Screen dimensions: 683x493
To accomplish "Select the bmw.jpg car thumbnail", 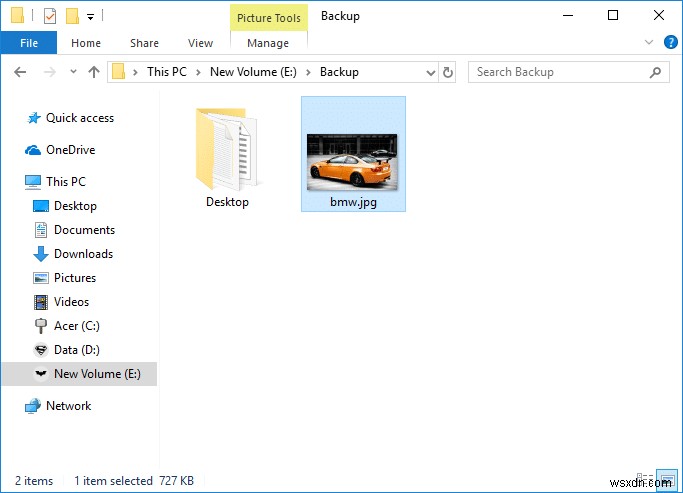I will (x=352, y=162).
